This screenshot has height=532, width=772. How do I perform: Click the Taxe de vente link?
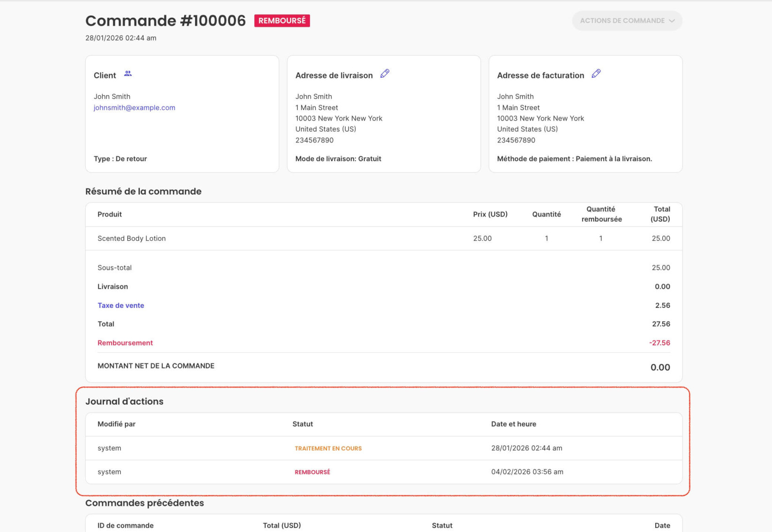[121, 305]
